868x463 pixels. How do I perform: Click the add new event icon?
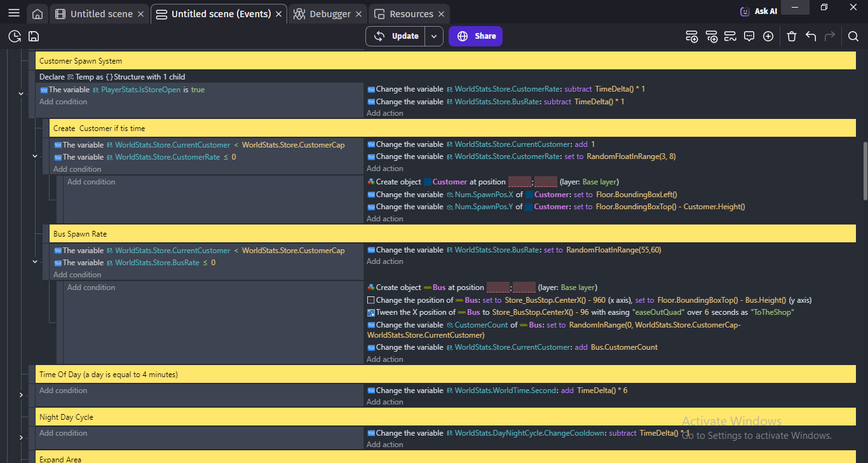692,36
